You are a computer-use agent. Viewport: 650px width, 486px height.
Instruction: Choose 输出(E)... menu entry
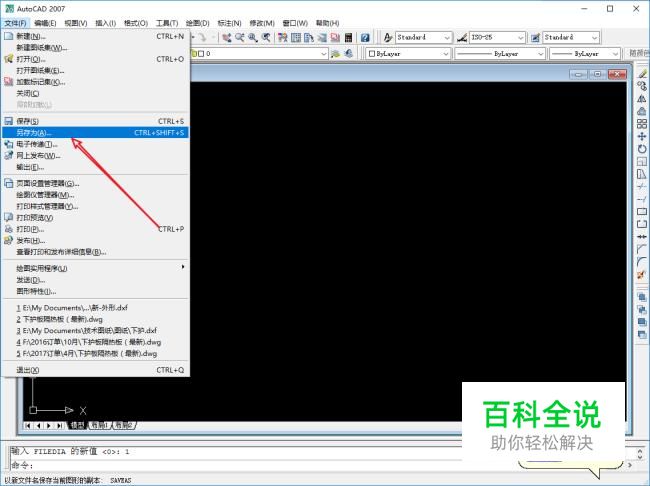tap(95, 167)
